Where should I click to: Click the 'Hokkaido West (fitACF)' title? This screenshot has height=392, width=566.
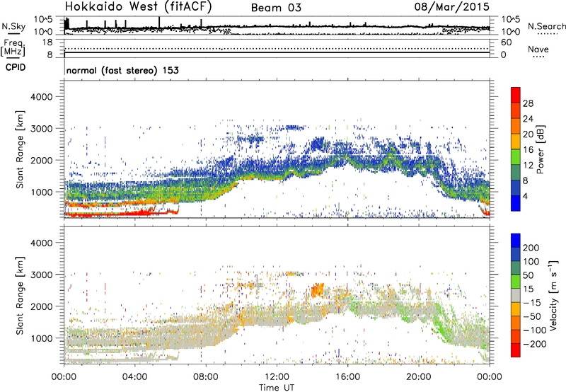138,6
